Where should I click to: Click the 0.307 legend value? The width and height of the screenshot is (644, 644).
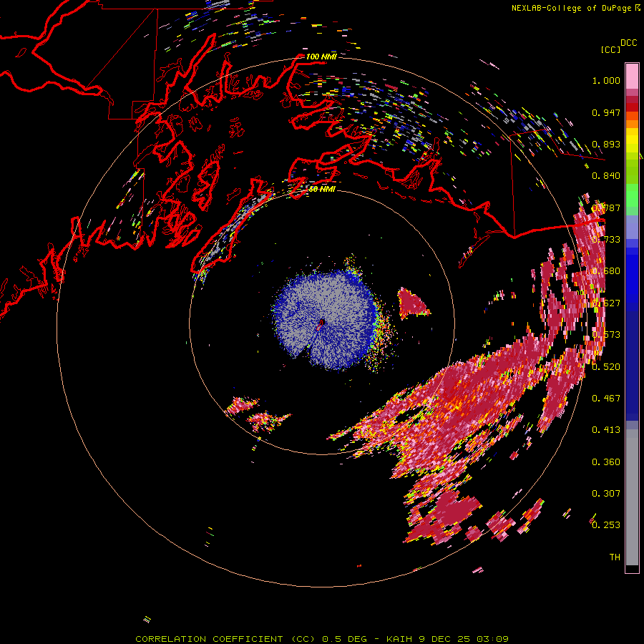(x=606, y=494)
